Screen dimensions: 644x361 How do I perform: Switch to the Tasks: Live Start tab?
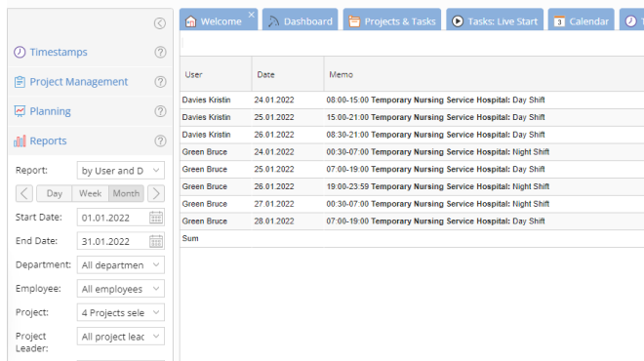495,20
